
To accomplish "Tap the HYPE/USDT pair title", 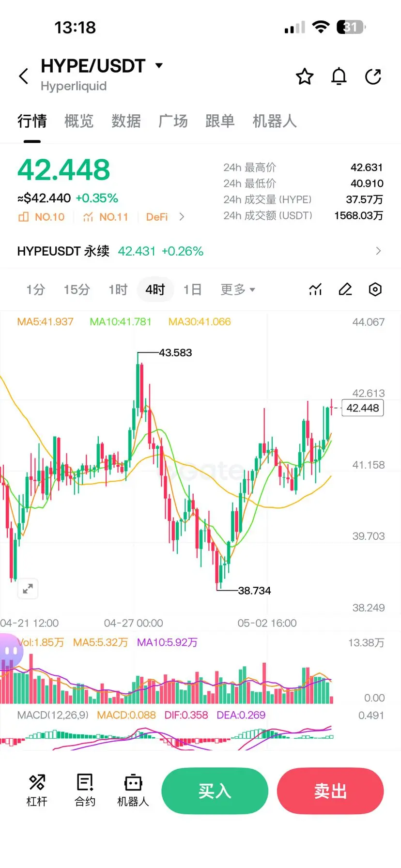I will (x=93, y=65).
